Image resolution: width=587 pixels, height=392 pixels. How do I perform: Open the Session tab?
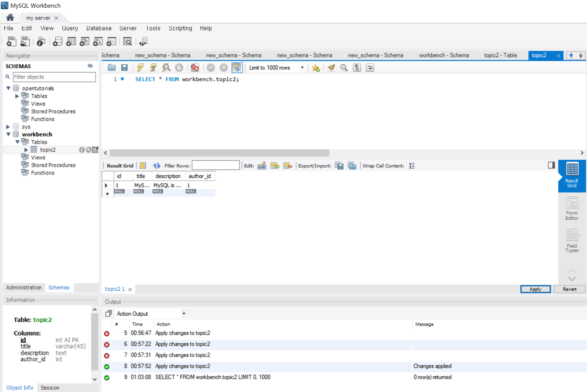(x=50, y=387)
